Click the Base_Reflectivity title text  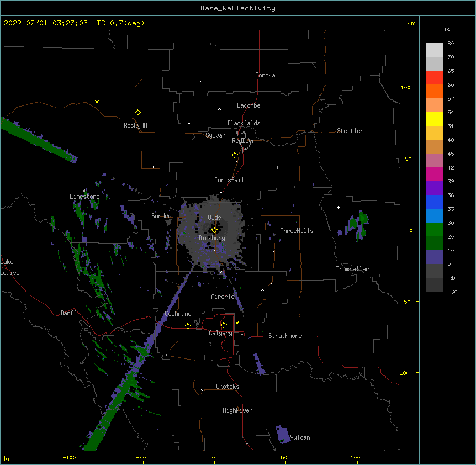[x=238, y=8]
